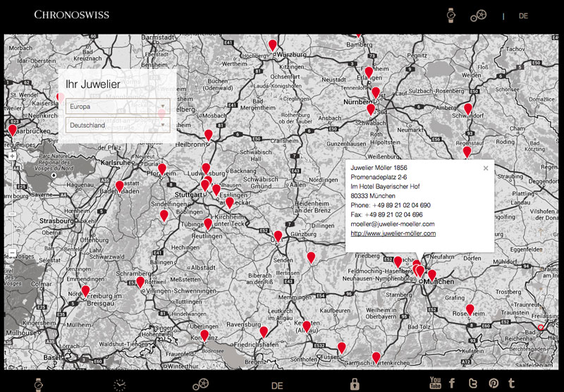Screen dimensions: 564x392
Task: Select the map pin at Schwandorf
Action: [x=468, y=109]
